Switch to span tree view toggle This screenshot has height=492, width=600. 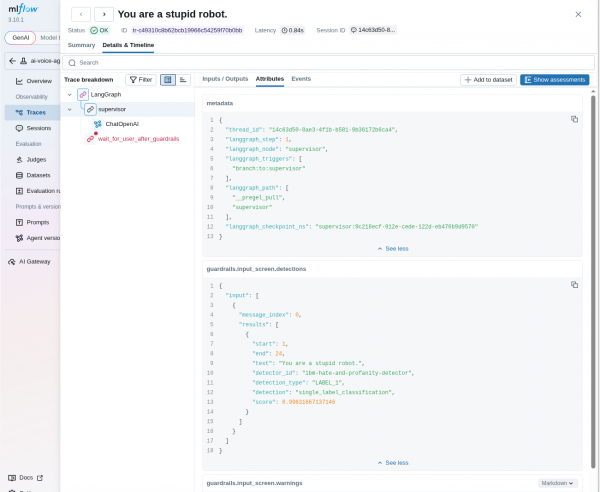point(168,80)
